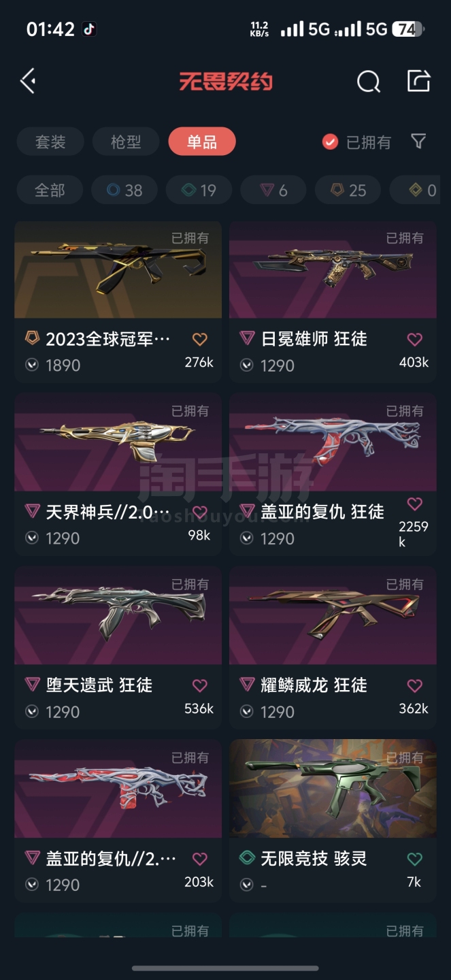Uncheck the 已拥有 checkbox
The height and width of the screenshot is (980, 451).
coord(330,142)
